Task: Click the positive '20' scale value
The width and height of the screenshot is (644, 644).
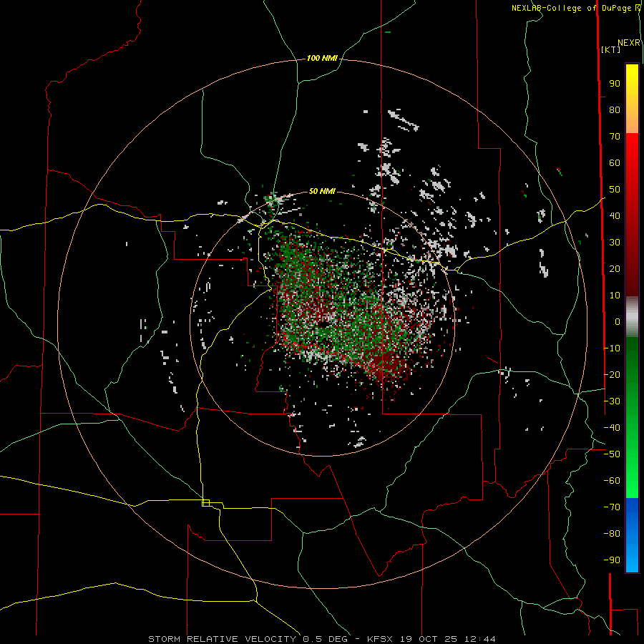Action: pyautogui.click(x=615, y=269)
